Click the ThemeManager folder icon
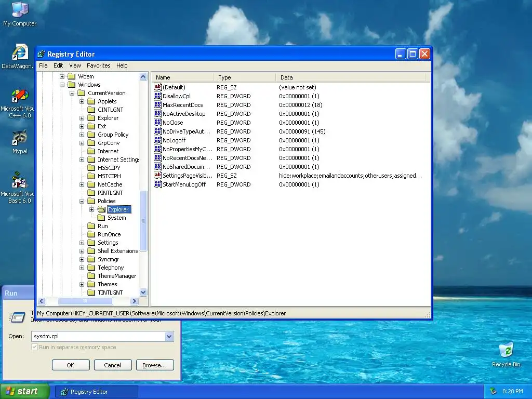532x399 pixels. (x=91, y=276)
